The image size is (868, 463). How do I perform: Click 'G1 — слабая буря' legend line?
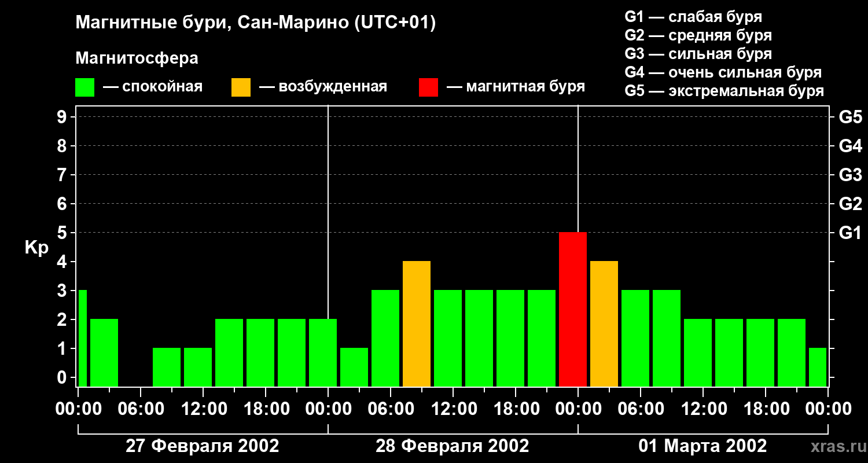tap(693, 17)
